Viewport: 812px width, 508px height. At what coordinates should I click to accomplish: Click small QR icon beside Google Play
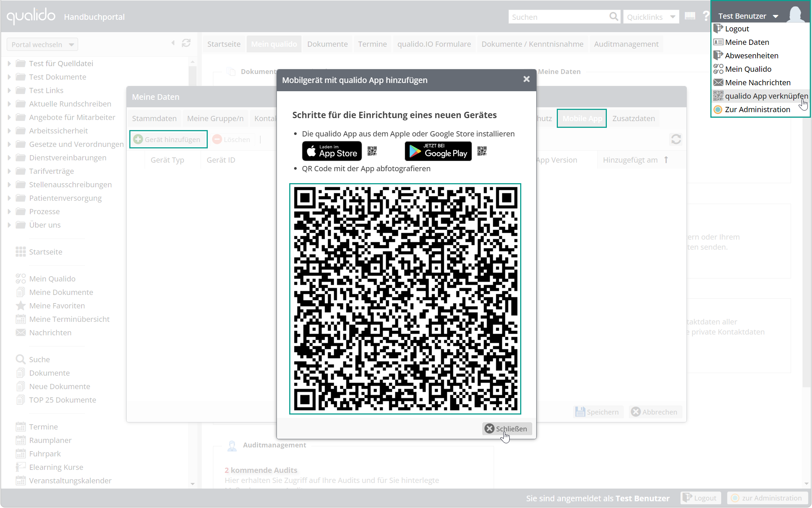(x=482, y=151)
